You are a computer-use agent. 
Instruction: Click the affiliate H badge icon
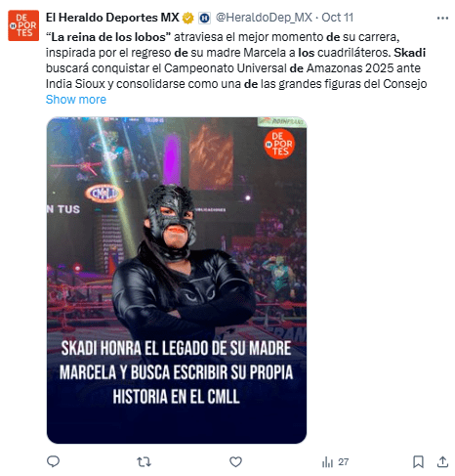(x=204, y=18)
